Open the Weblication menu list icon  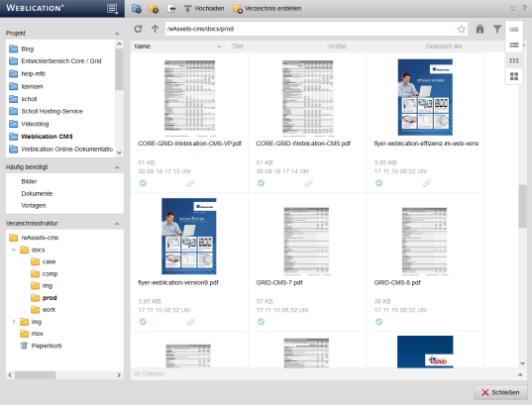pyautogui.click(x=112, y=9)
